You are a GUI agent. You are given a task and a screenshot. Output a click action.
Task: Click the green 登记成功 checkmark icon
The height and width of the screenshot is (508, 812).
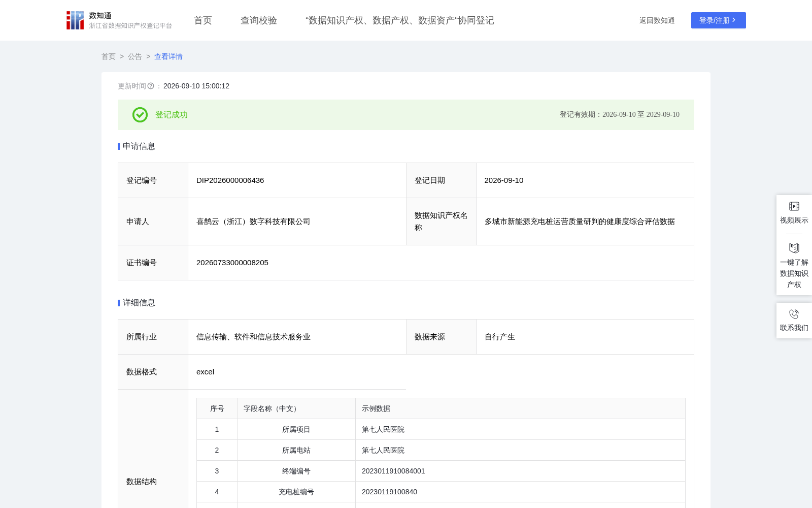click(x=140, y=115)
